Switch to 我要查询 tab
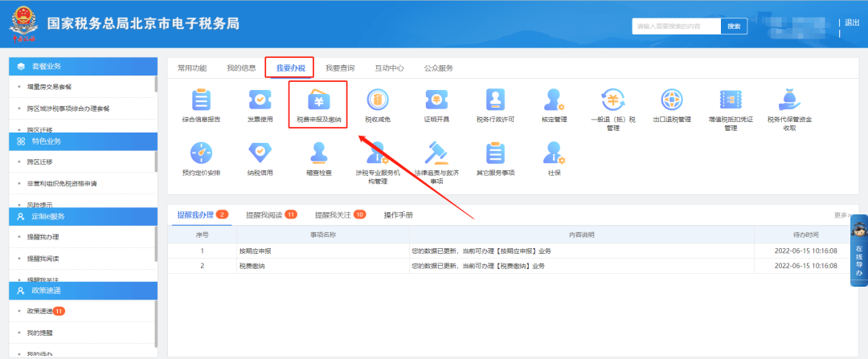The width and height of the screenshot is (868, 359). coord(340,68)
